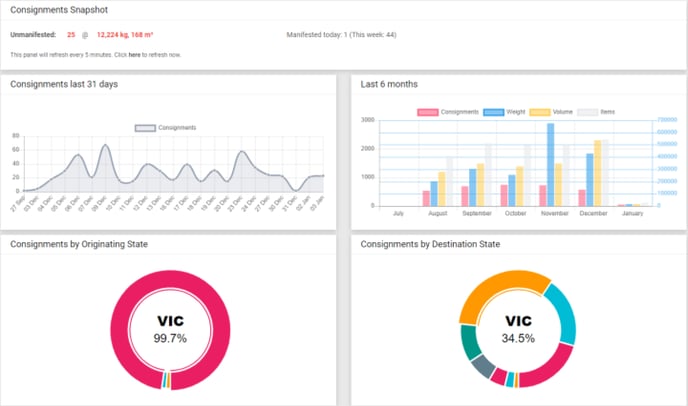Click the '34.5%' value in Destination donut

point(518,338)
